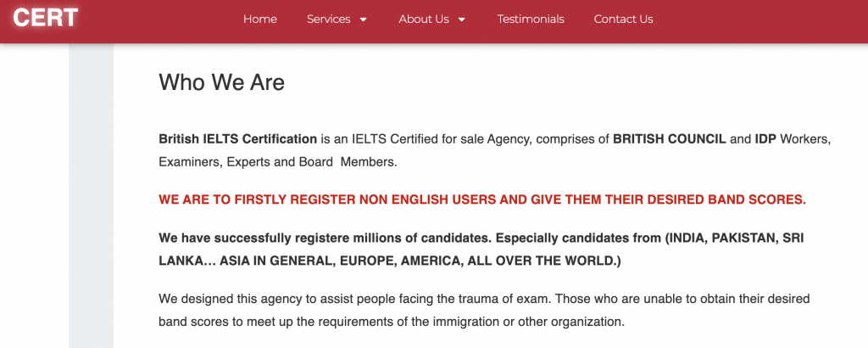
Task: Click the red uppercase register sentence
Action: 482,200
